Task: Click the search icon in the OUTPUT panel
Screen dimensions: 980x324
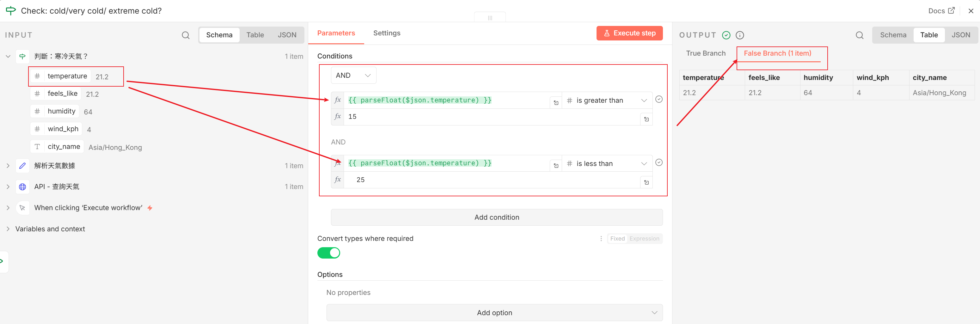Action: point(859,35)
